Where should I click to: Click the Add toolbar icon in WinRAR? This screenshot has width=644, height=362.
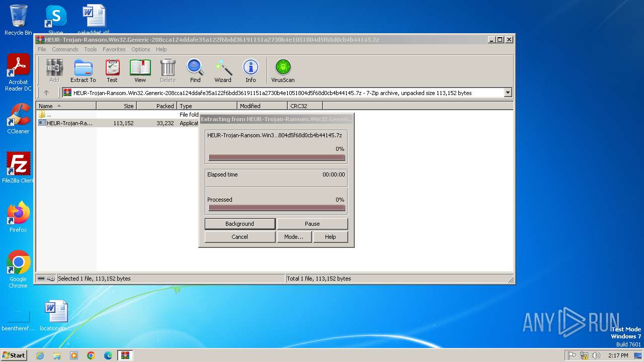54,70
